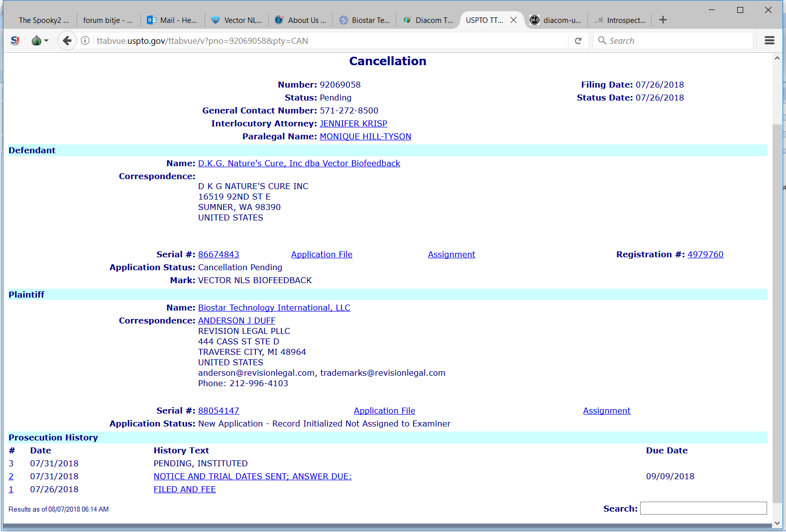
Task: Open defendant serial number 86674843
Action: tap(219, 254)
